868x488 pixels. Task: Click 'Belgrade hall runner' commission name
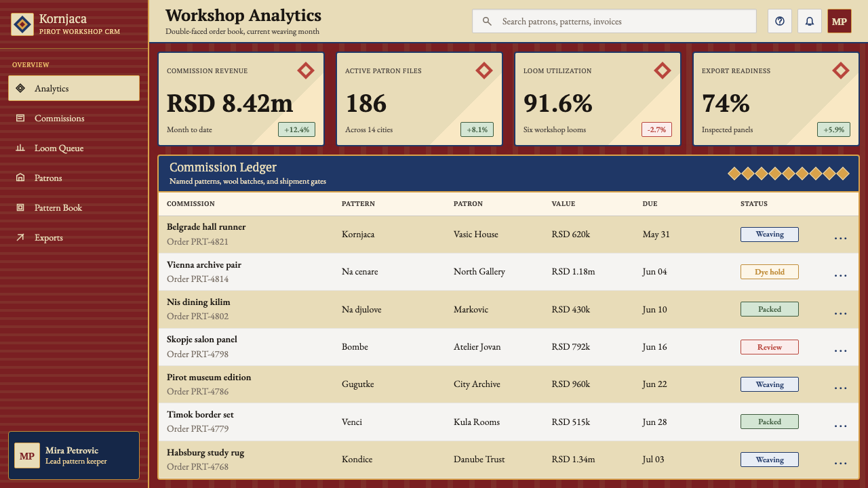(206, 227)
